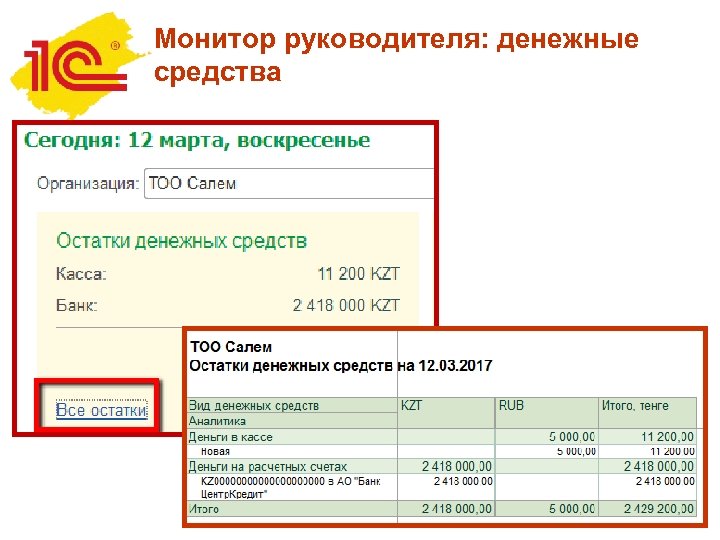Click the KZT column header
Image resolution: width=720 pixels, height=540 pixels.
pyautogui.click(x=446, y=413)
